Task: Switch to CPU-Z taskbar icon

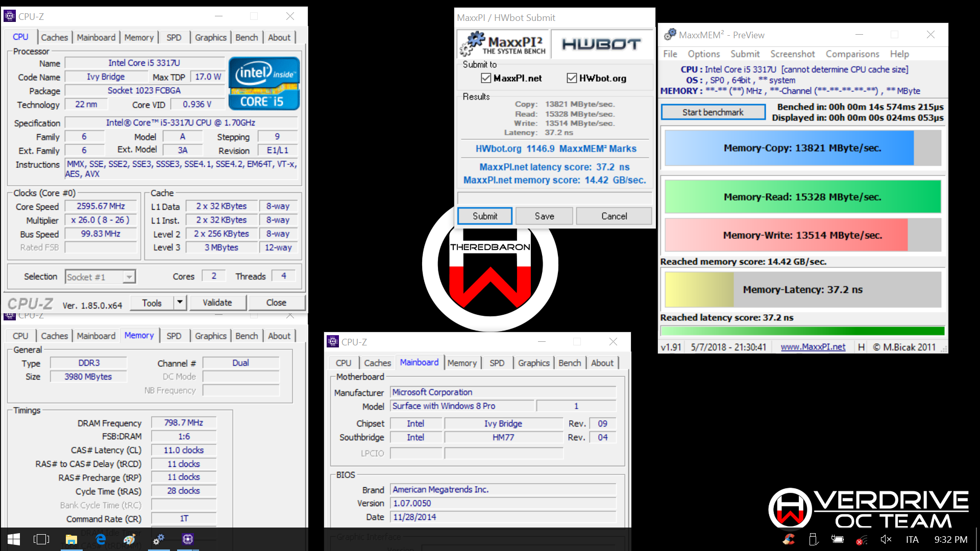Action: (188, 539)
